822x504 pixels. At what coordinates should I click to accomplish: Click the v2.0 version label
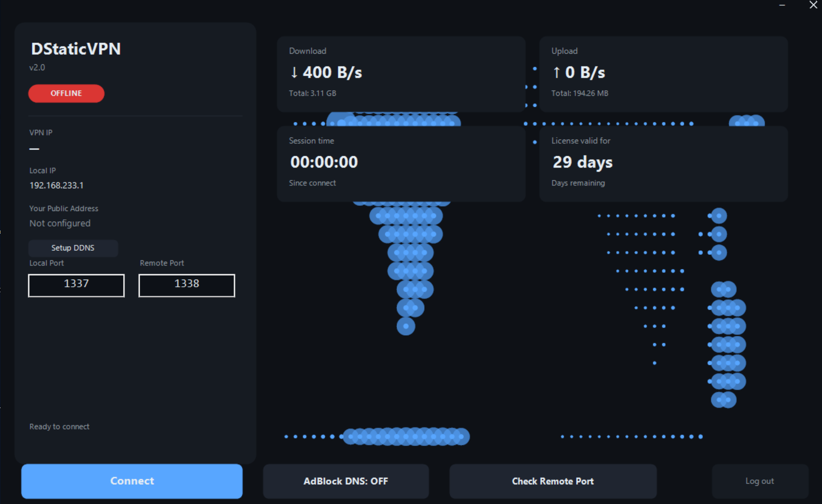coord(37,67)
